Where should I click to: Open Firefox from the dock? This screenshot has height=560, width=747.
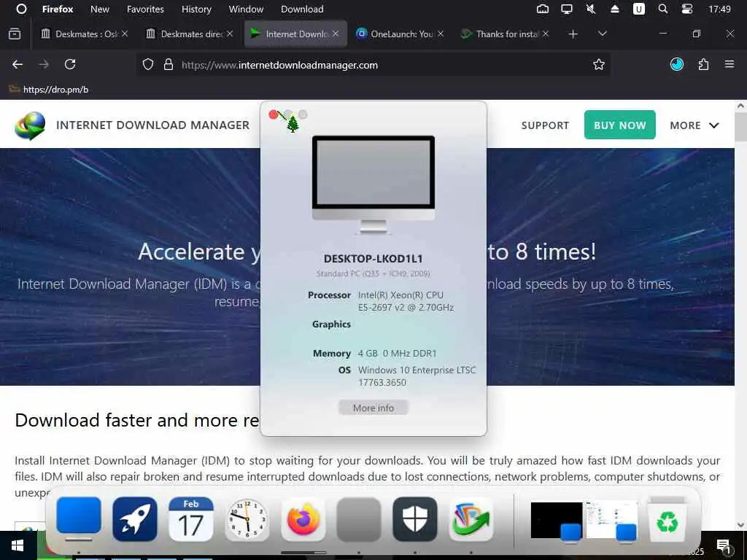(x=303, y=519)
